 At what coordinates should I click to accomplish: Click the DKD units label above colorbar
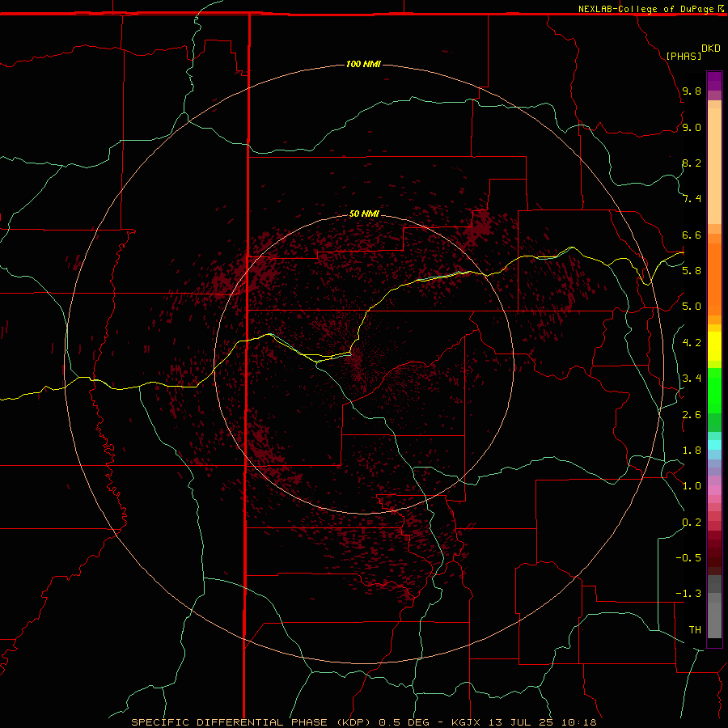pos(710,49)
